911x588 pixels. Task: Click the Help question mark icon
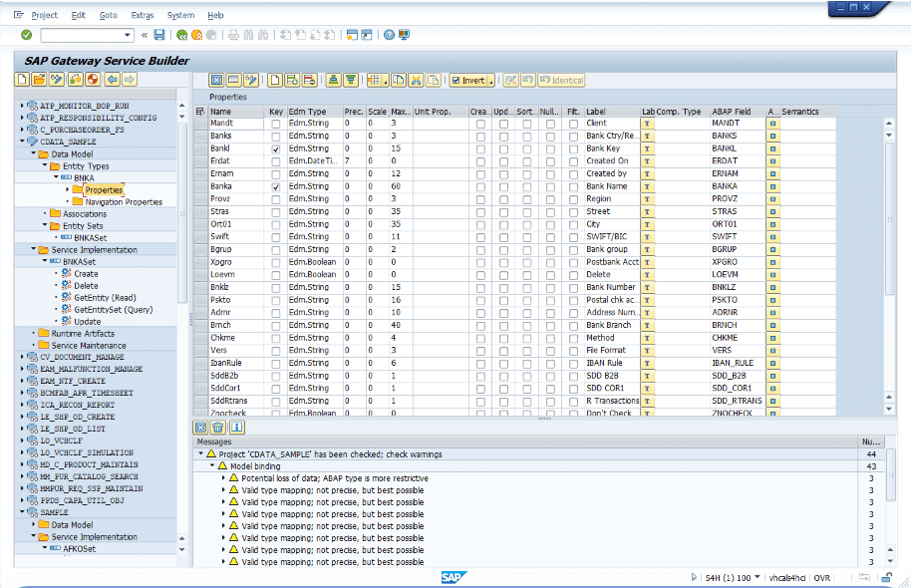[x=388, y=35]
